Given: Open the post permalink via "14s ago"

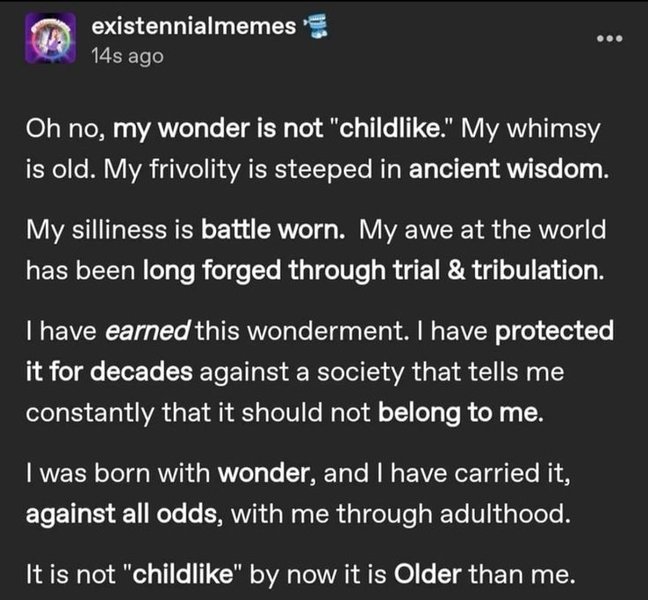Looking at the screenshot, I should (x=127, y=56).
